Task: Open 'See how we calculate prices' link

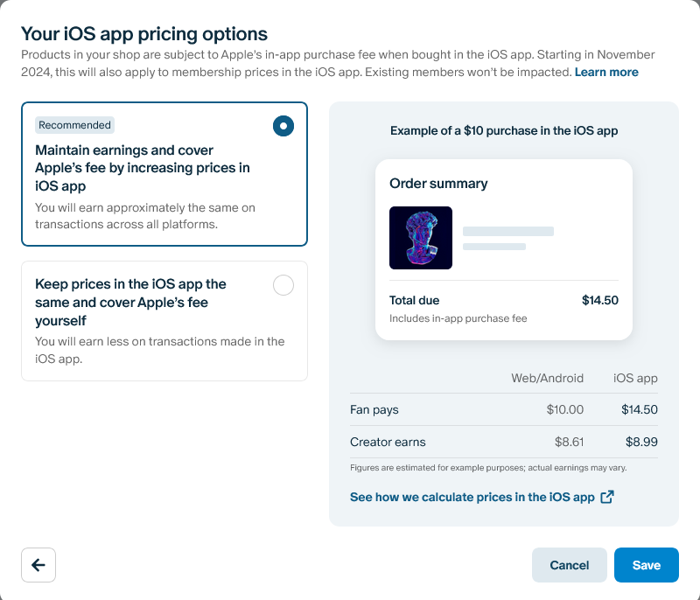Action: click(x=472, y=497)
